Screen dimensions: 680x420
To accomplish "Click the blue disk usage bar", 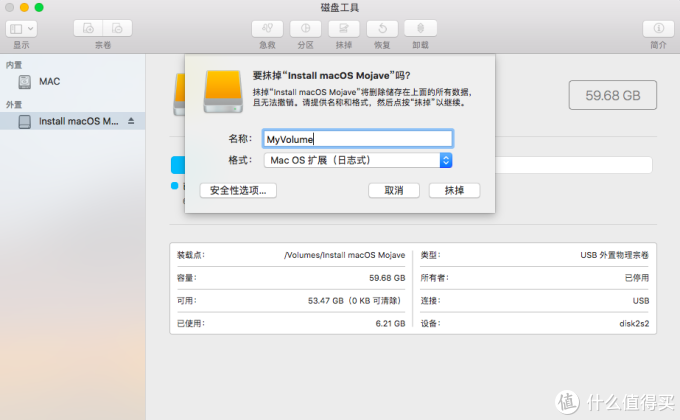I will 178,165.
